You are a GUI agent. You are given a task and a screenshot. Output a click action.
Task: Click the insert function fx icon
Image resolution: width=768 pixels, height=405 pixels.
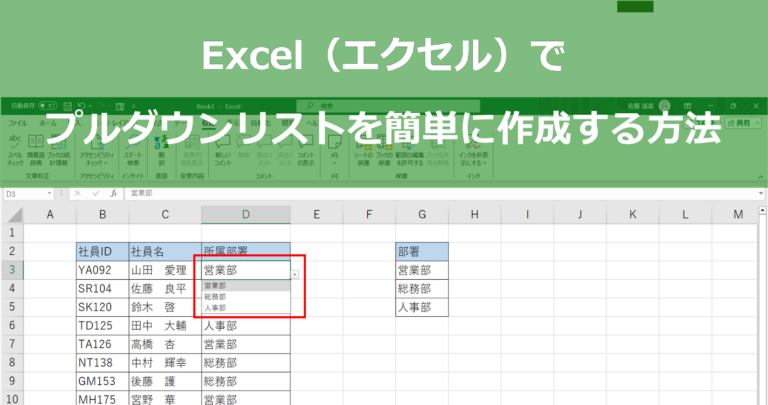pyautogui.click(x=116, y=193)
